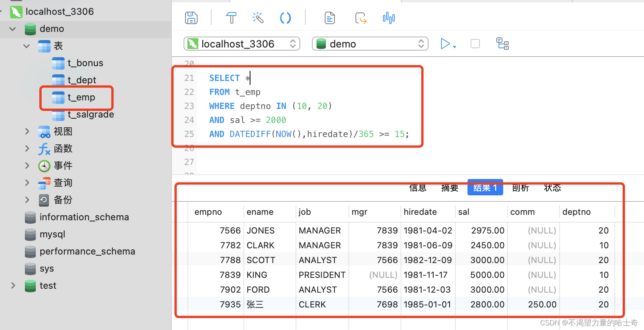Select the KING row ename cell
Screen dimensions: 644x330
coord(257,275)
